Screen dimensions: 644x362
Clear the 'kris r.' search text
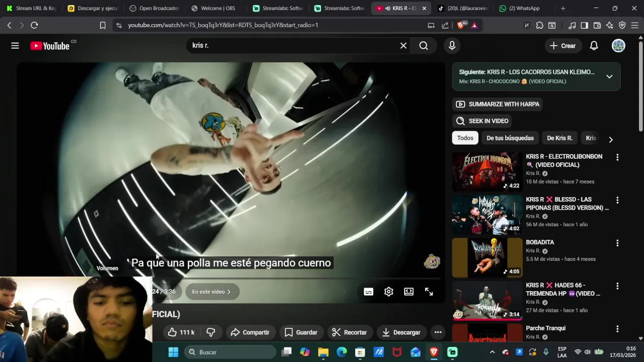tap(404, 46)
